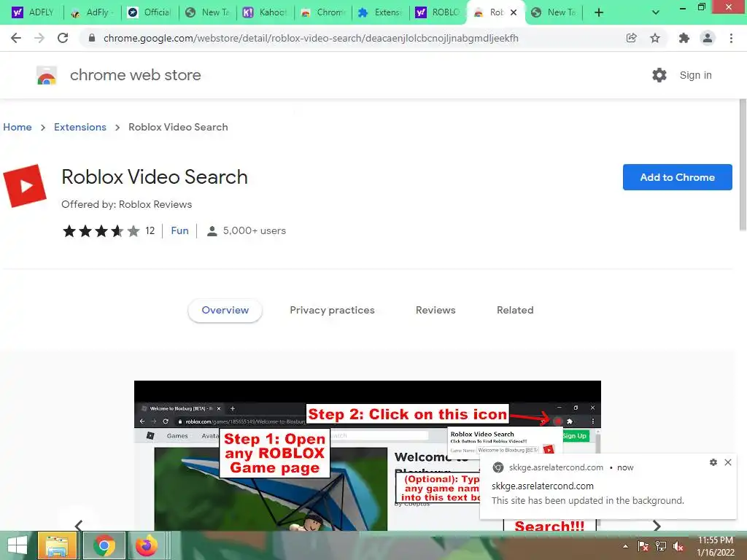
Task: Show previous screenshot with left arrow
Action: pos(79,525)
